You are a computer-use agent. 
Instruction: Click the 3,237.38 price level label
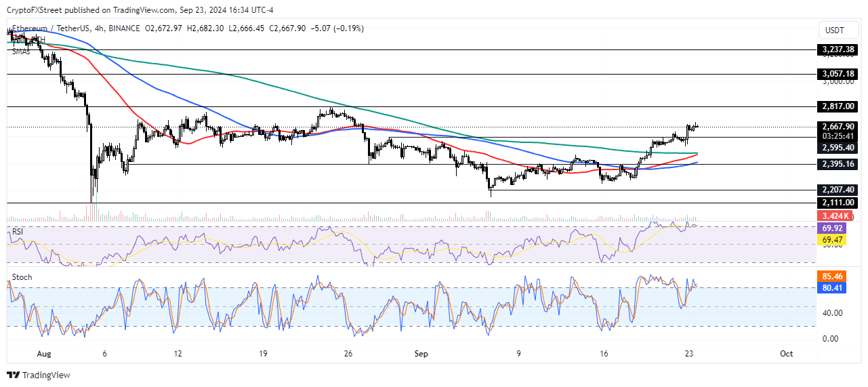(x=838, y=49)
